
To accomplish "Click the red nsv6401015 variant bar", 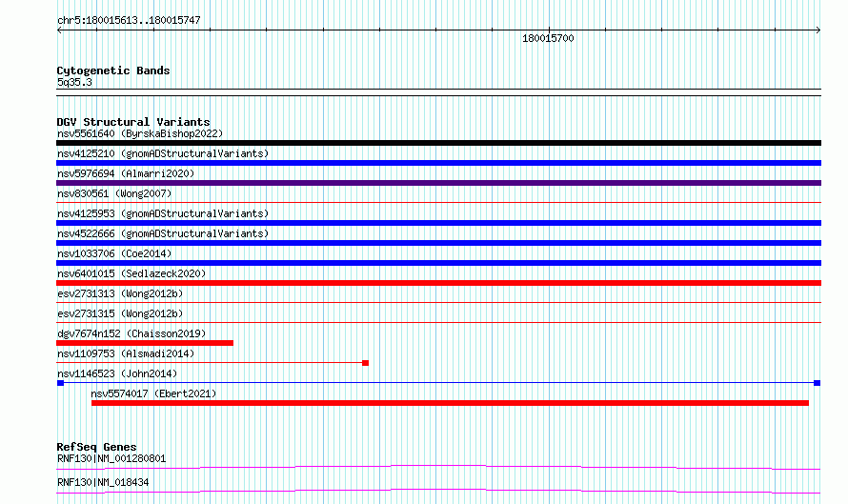I will click(x=438, y=283).
